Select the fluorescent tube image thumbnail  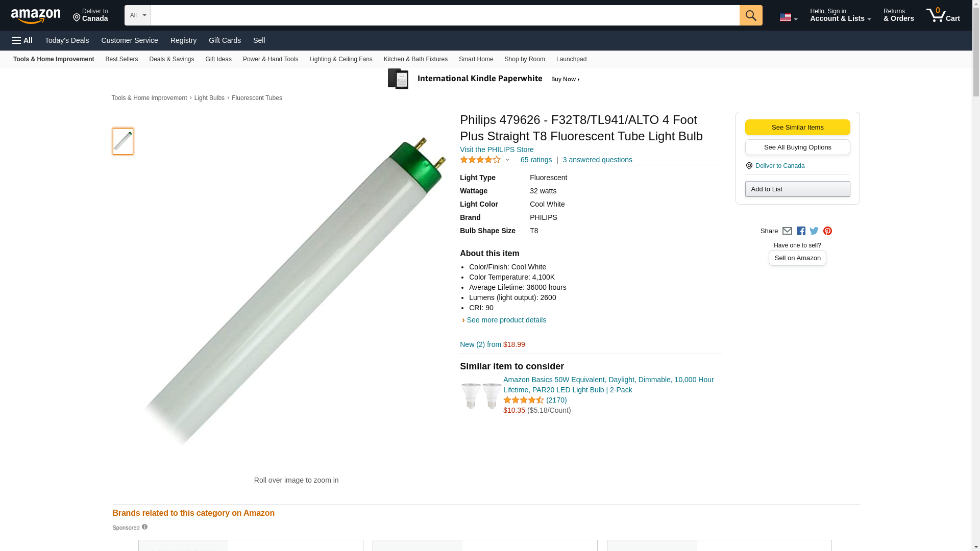pos(123,141)
